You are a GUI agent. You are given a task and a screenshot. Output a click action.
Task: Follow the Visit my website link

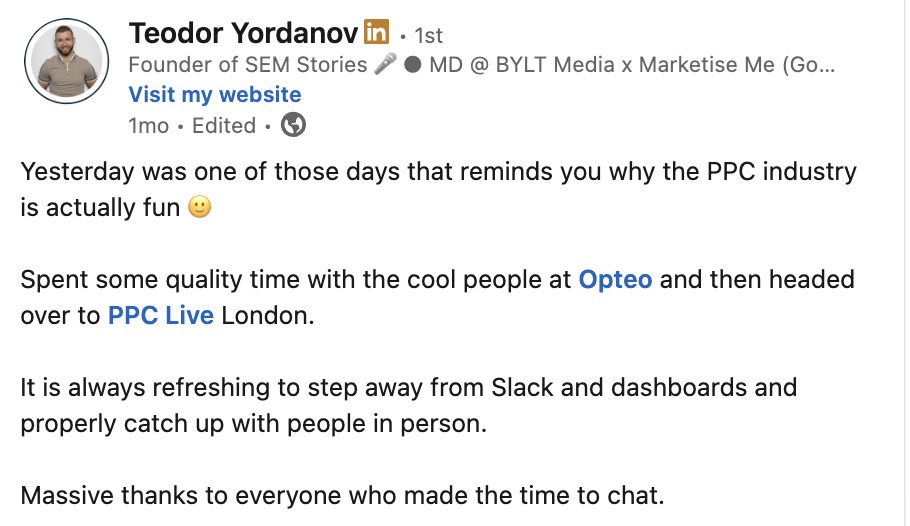215,95
